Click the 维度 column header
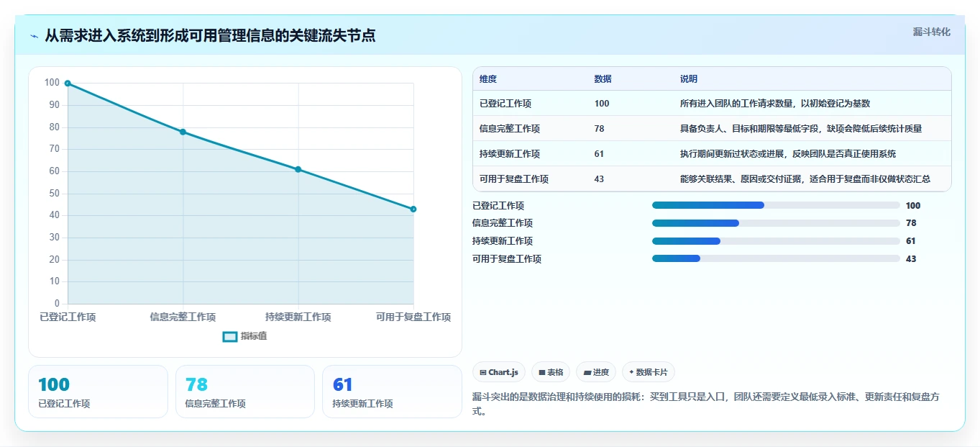 pyautogui.click(x=488, y=79)
